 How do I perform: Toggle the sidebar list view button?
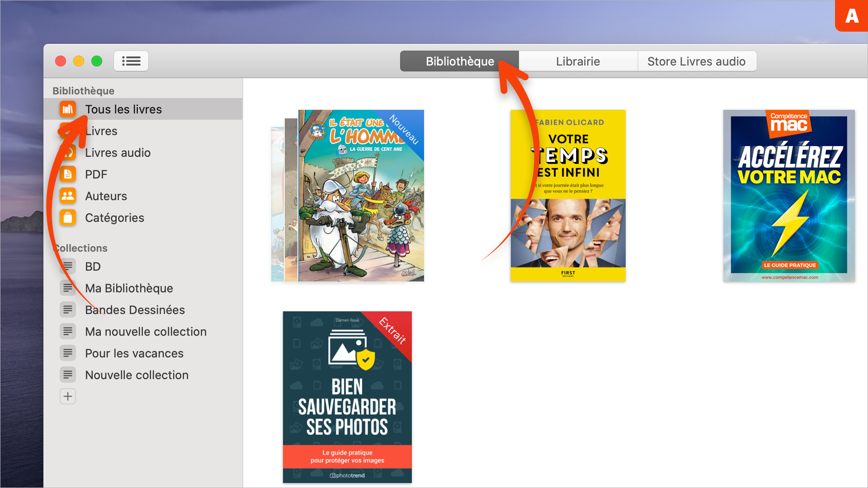click(x=131, y=61)
